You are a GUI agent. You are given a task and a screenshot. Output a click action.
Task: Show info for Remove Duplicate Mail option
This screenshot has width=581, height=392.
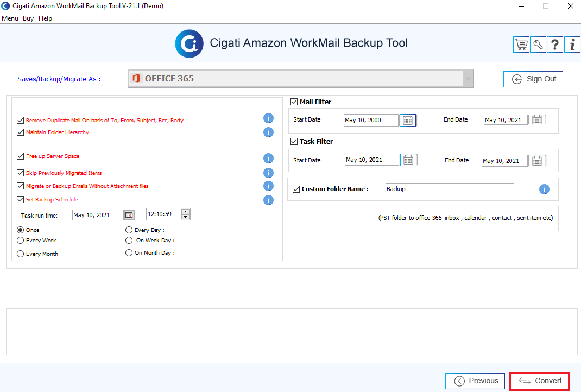268,118
